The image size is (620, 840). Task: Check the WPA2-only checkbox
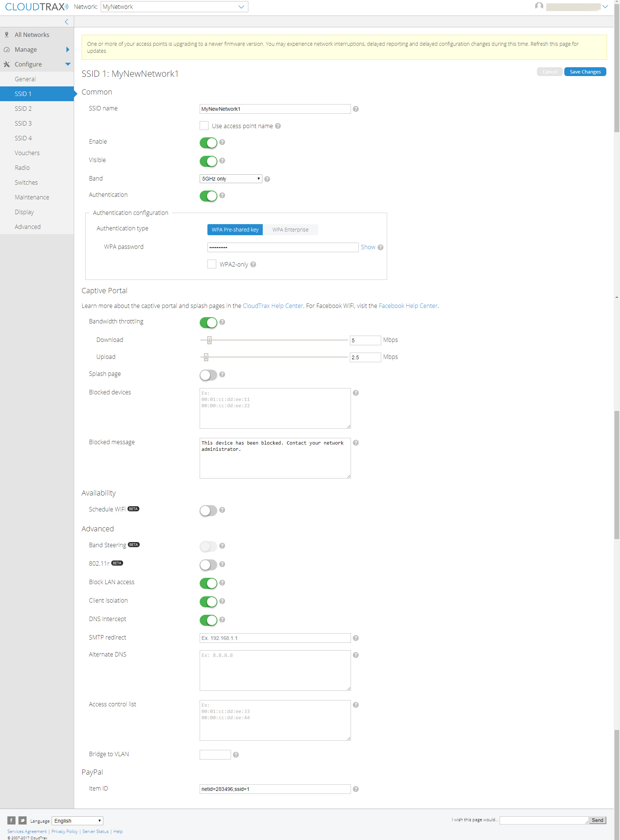pyautogui.click(x=212, y=264)
